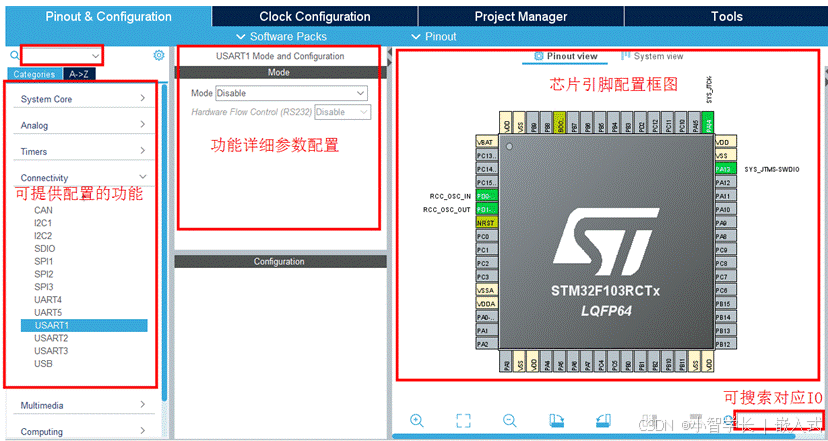828x441 pixels.
Task: Expand the Timers category
Action: point(83,152)
